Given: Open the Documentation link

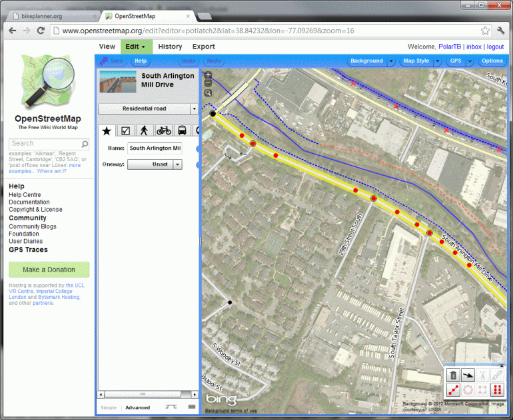Looking at the screenshot, I should click(x=29, y=202).
